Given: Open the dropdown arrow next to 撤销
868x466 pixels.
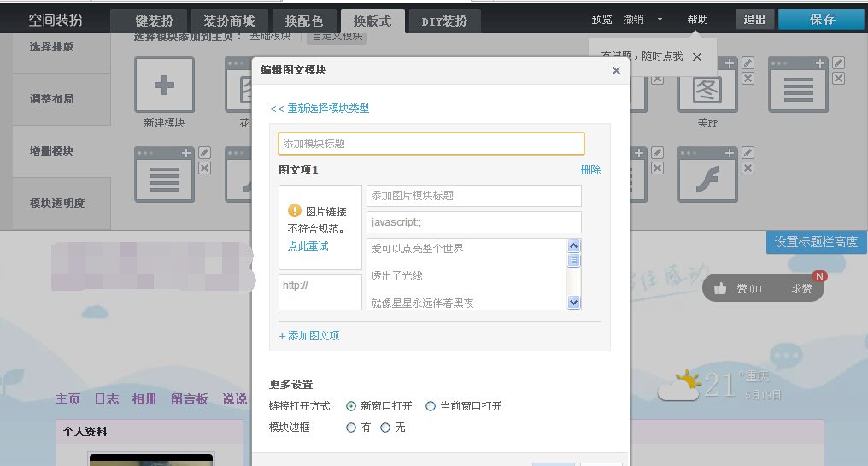Looking at the screenshot, I should click(x=660, y=20).
